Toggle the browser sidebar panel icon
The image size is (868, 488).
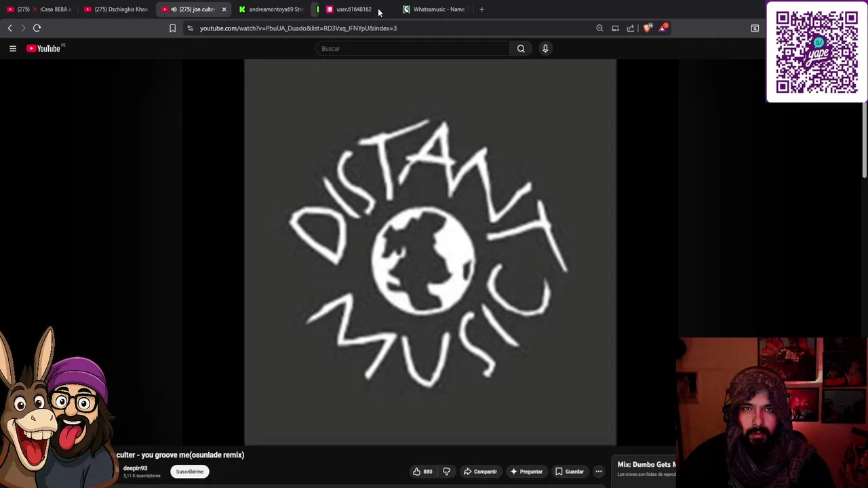point(755,28)
